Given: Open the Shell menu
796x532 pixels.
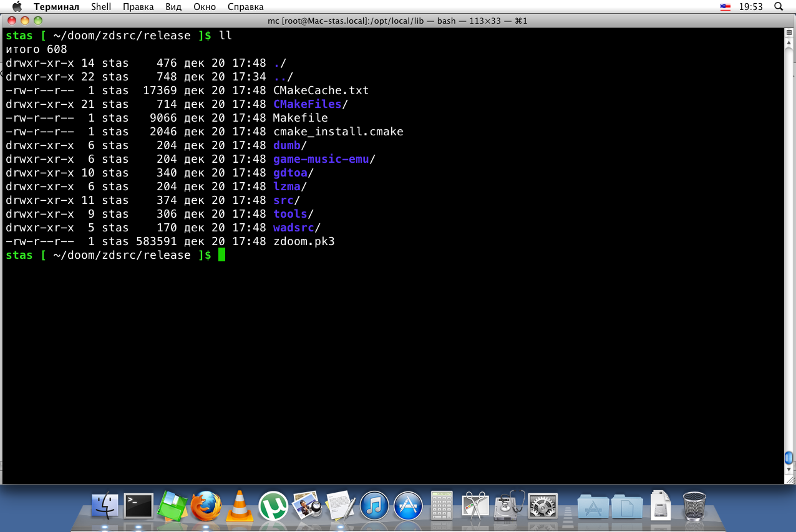Looking at the screenshot, I should tap(101, 7).
